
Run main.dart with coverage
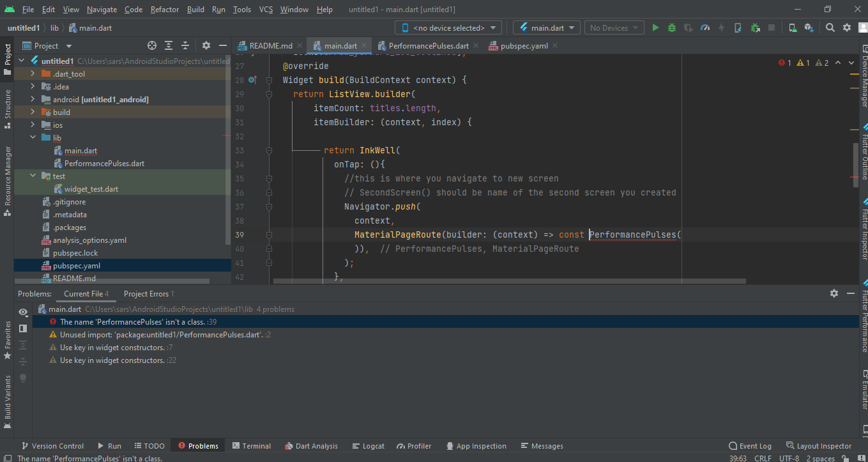(x=689, y=27)
